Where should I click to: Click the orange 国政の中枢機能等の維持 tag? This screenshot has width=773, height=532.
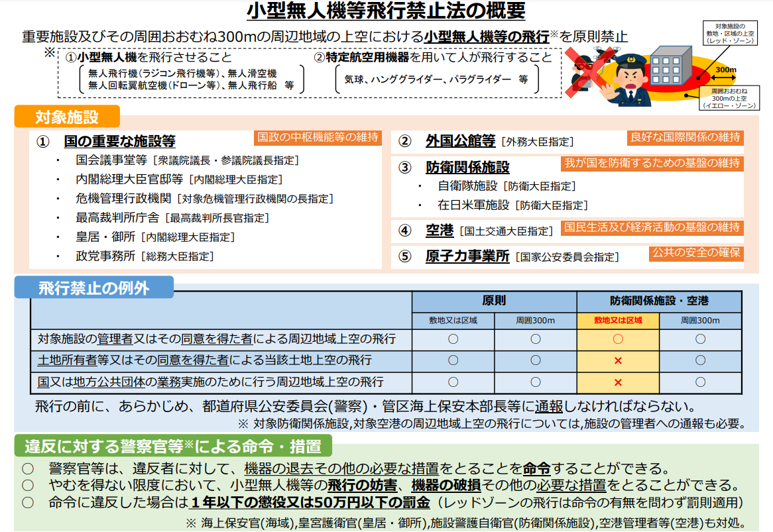[318, 137]
